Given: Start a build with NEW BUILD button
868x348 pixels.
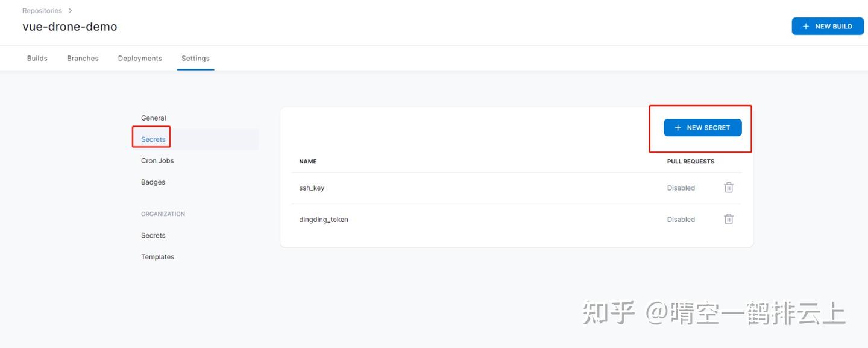Looking at the screenshot, I should pos(828,26).
